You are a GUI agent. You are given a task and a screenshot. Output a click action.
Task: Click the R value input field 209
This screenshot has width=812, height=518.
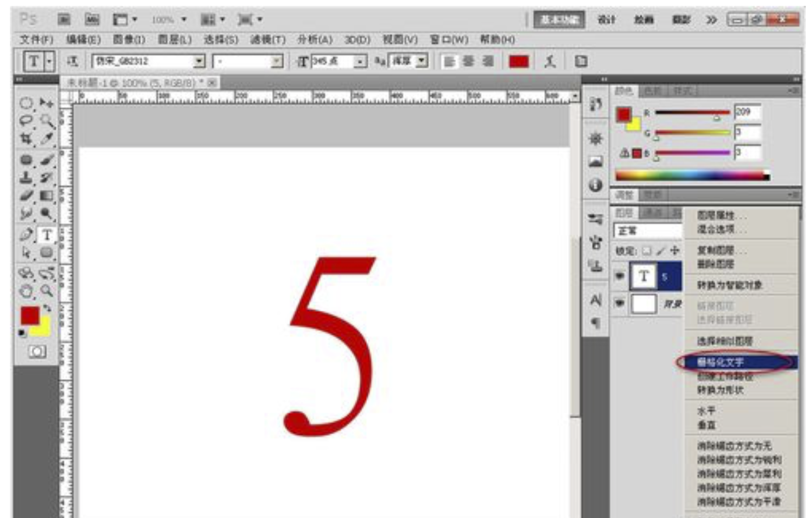pyautogui.click(x=747, y=112)
